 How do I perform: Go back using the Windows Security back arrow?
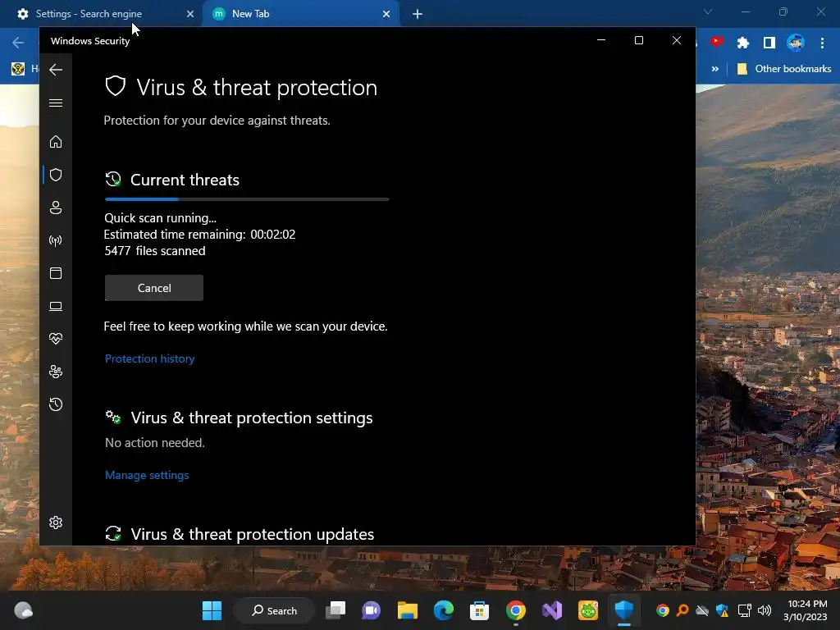click(56, 70)
